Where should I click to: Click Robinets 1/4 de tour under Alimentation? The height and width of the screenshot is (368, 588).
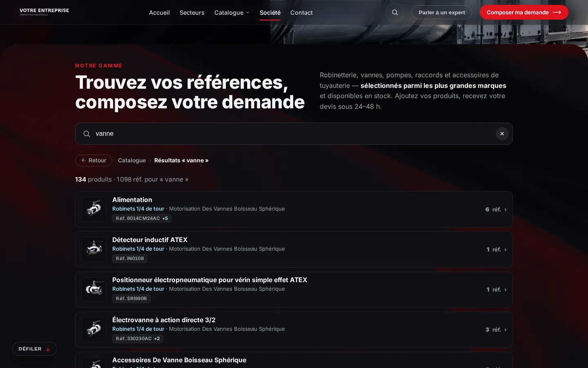(138, 209)
